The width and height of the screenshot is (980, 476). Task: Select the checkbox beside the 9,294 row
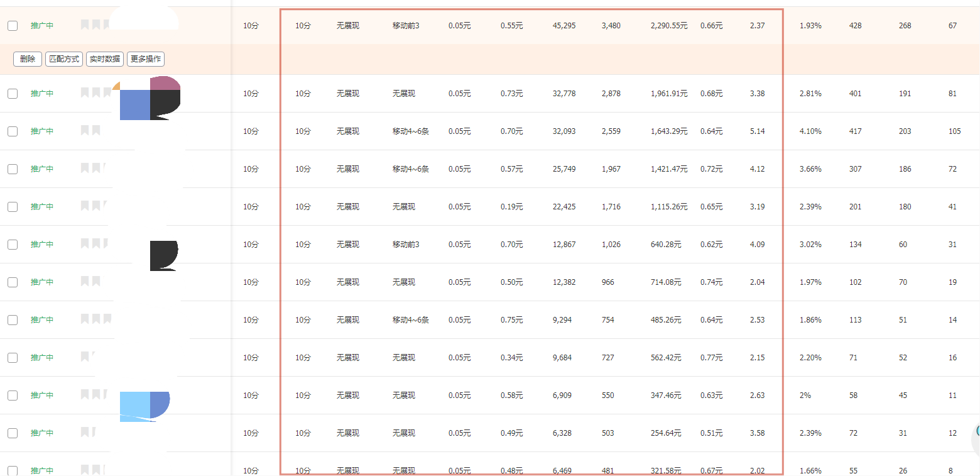13,320
